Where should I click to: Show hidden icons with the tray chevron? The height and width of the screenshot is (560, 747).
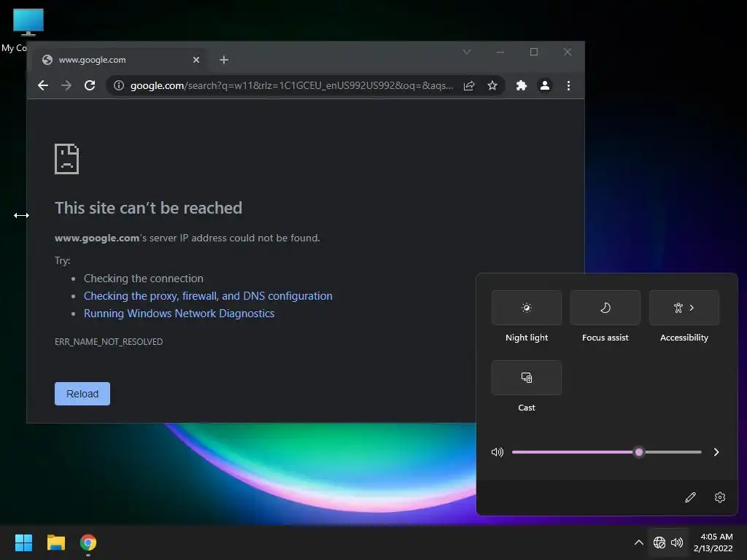[x=639, y=542]
